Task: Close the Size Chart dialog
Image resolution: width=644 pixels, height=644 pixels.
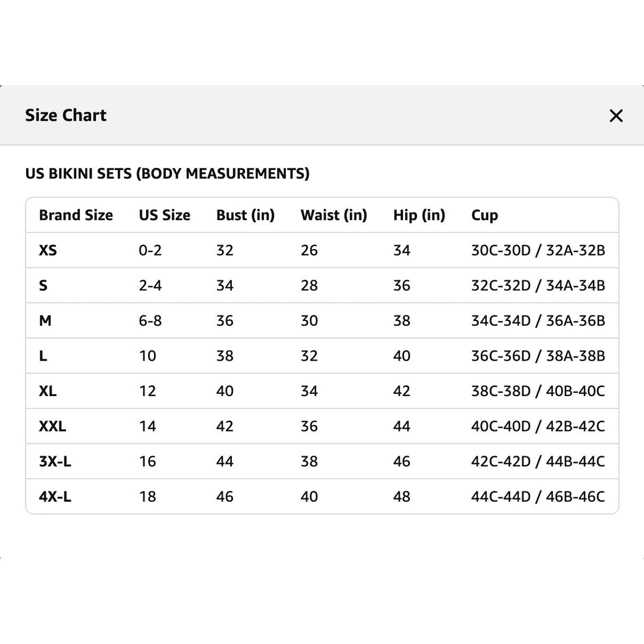Action: tap(616, 115)
